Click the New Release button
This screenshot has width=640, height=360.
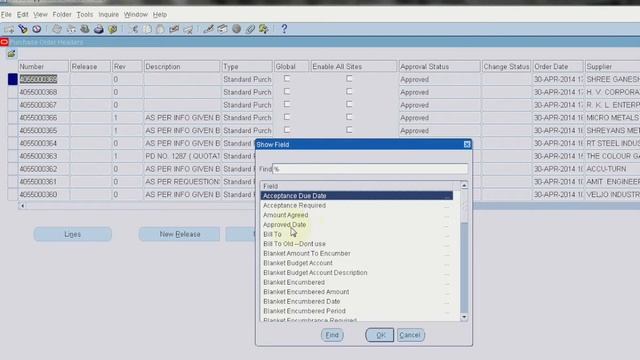(180, 234)
